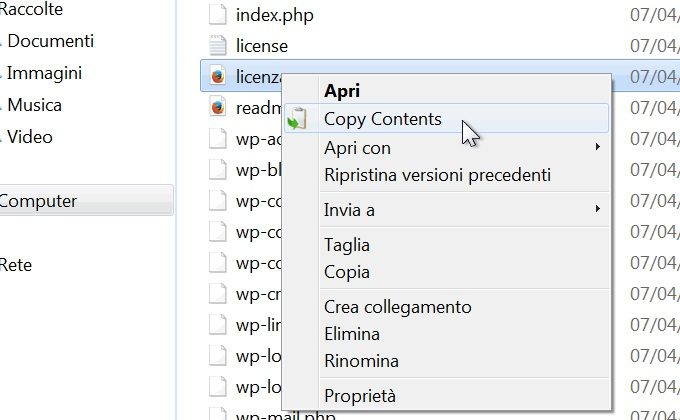680x420 pixels.
Task: Select Elimina to delete the file
Action: (352, 334)
